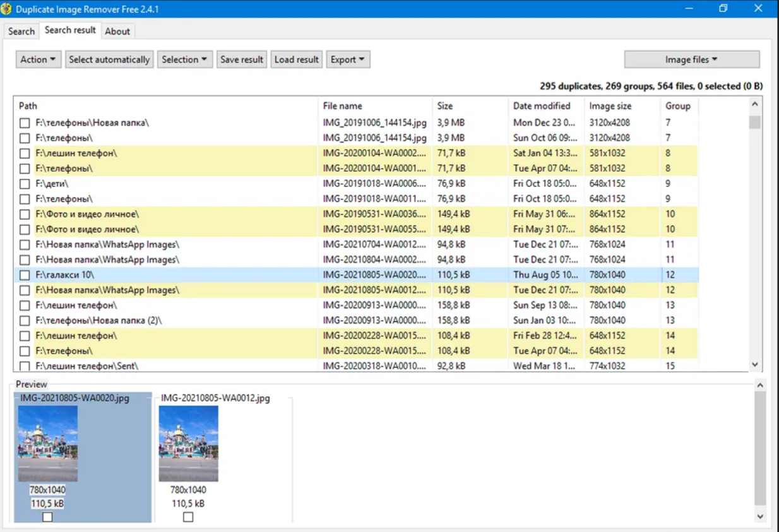Viewport: 779px width, 532px height.
Task: Click date Thu Aug 05 10... cell
Action: [545, 275]
